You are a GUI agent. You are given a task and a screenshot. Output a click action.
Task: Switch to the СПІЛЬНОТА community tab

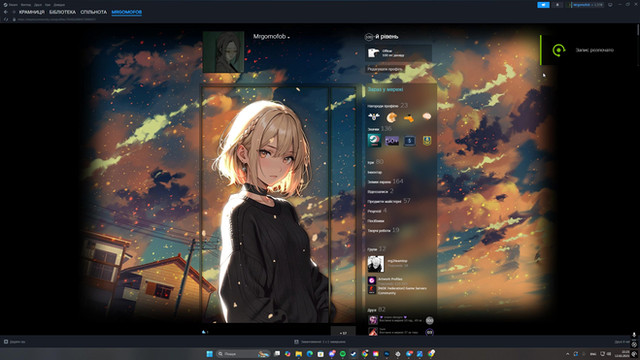(93, 12)
